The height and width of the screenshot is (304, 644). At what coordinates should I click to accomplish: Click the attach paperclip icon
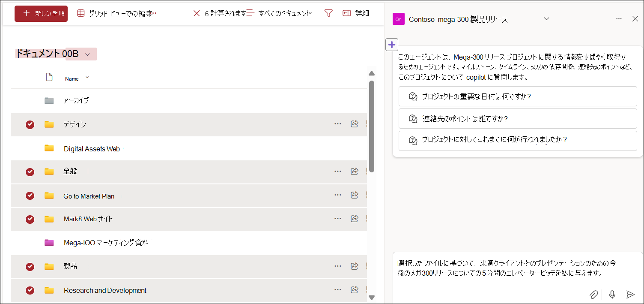coord(593,294)
